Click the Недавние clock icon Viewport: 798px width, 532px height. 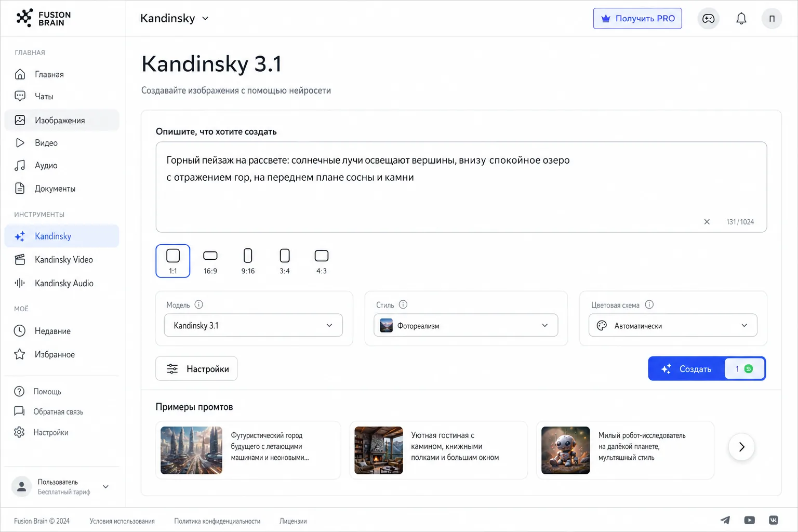[20, 331]
